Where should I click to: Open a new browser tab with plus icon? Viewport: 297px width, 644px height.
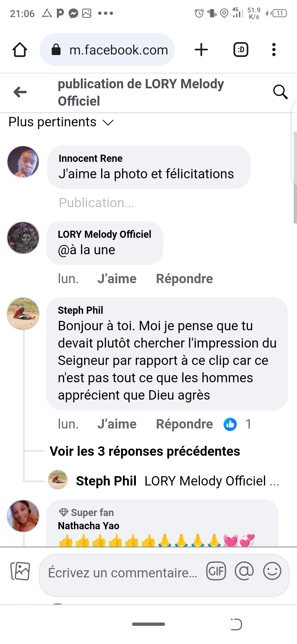click(x=201, y=50)
